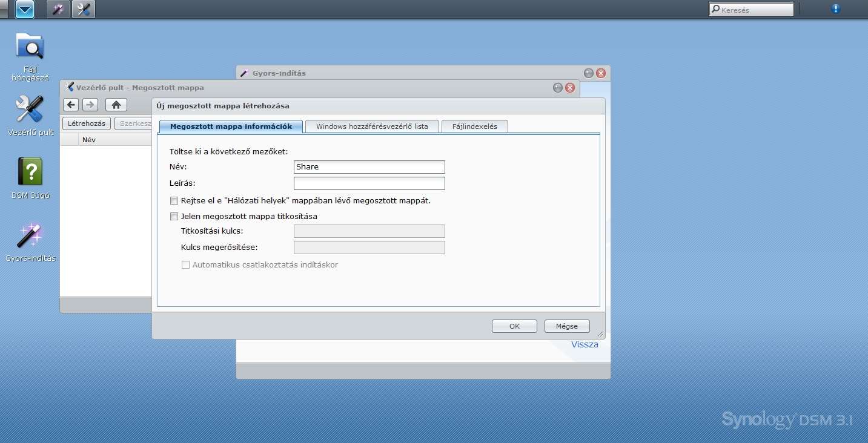Click the back arrow in Control Panel
This screenshot has width=868, height=443.
click(x=71, y=105)
